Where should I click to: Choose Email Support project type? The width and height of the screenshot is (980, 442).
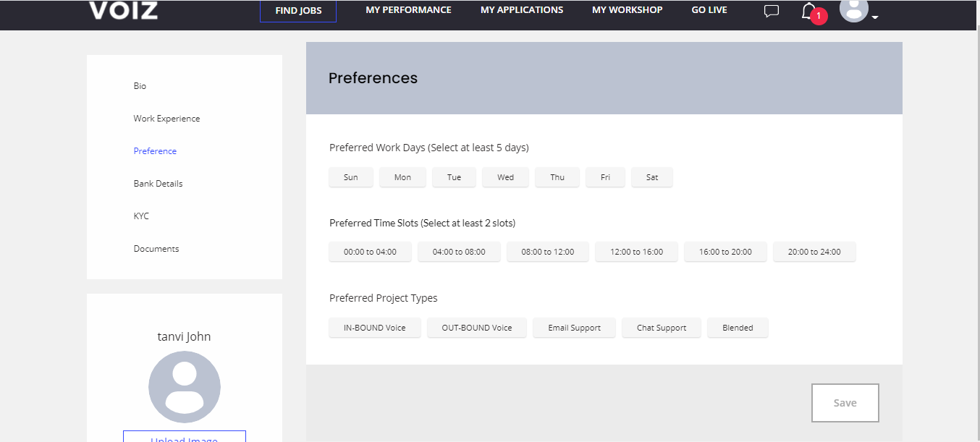(x=575, y=328)
